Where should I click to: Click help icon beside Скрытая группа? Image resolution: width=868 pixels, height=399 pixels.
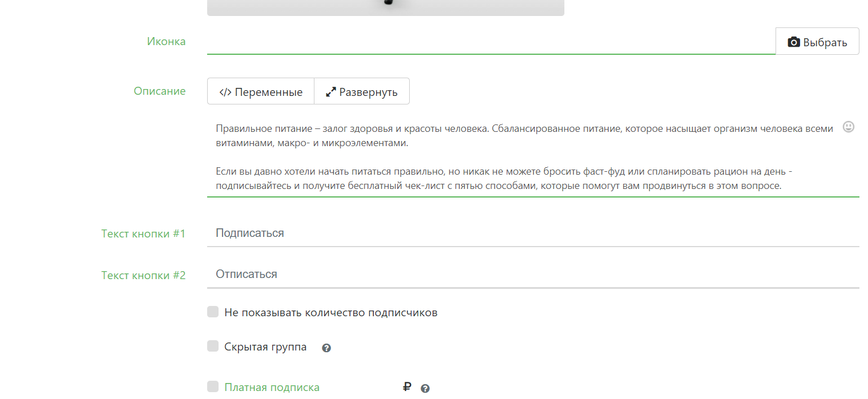coord(326,348)
